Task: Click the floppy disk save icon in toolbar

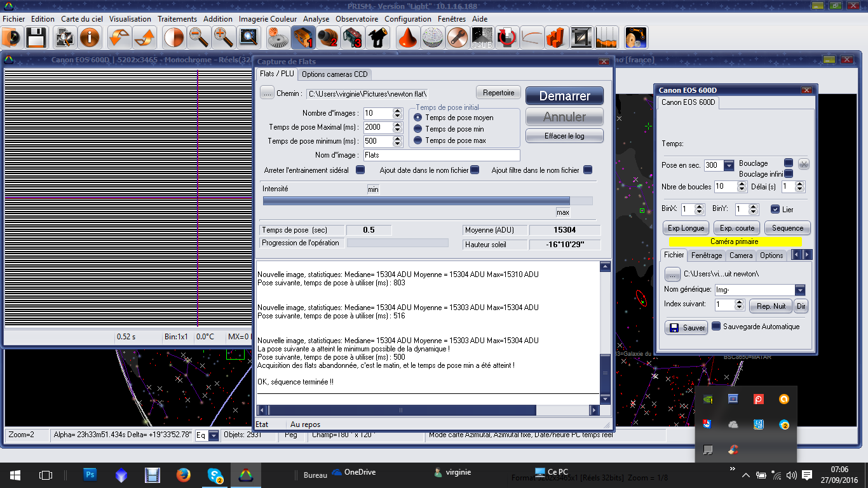Action: click(36, 38)
